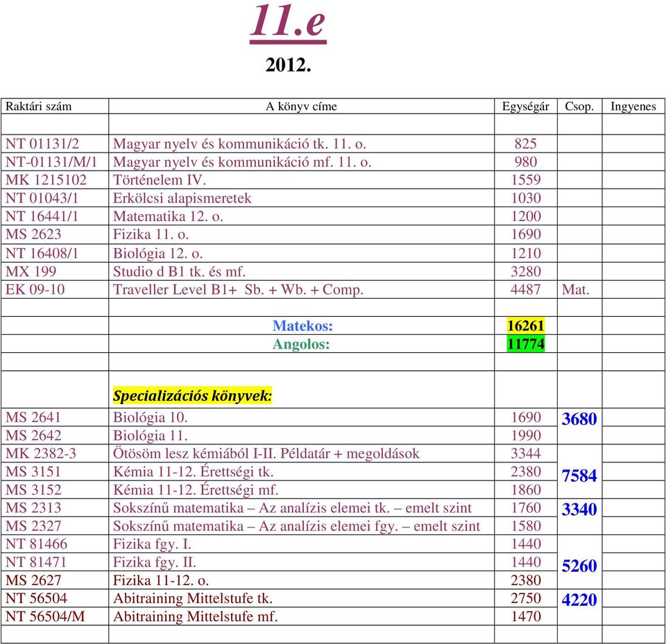Select stock number 'NT-01131/M/1'
The width and height of the screenshot is (666, 644).
click(x=51, y=162)
